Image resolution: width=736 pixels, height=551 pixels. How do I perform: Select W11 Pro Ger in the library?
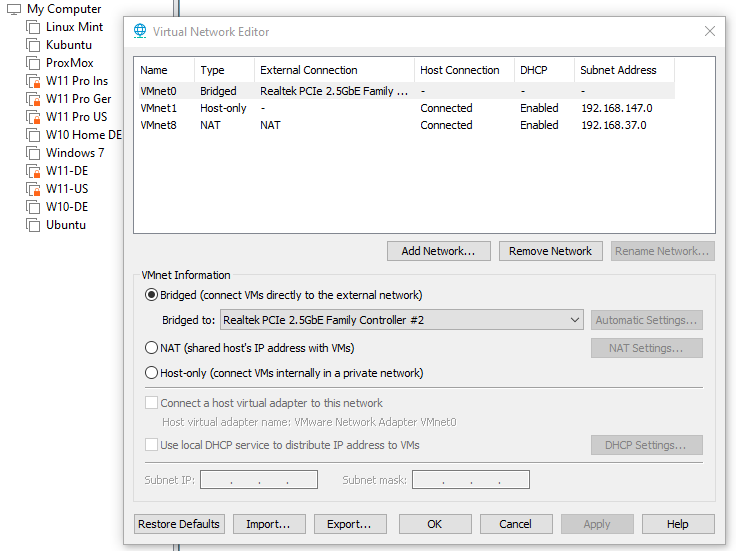pos(78,99)
